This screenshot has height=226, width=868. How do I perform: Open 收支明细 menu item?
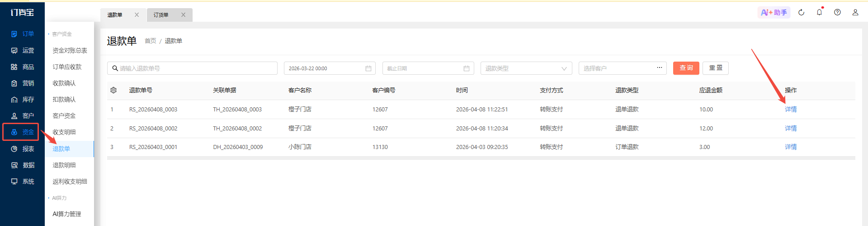point(64,132)
